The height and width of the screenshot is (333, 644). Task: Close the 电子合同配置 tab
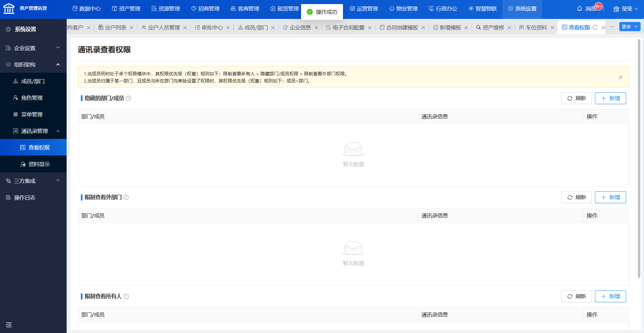tap(370, 28)
